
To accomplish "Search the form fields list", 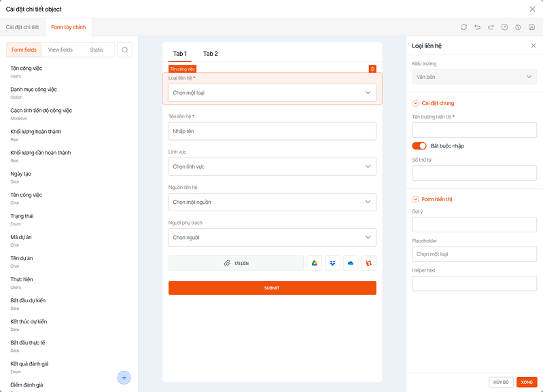I will click(x=125, y=50).
